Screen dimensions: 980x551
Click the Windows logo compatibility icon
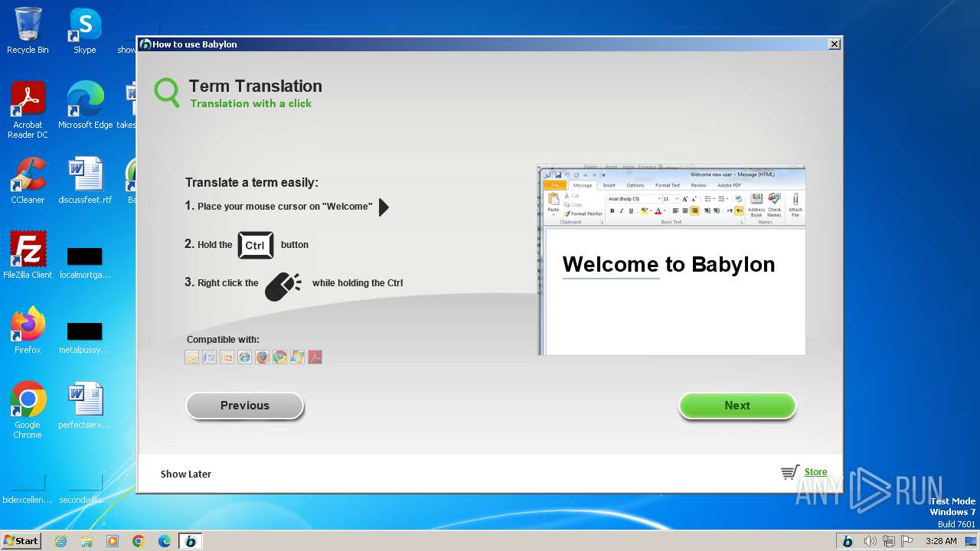[298, 357]
